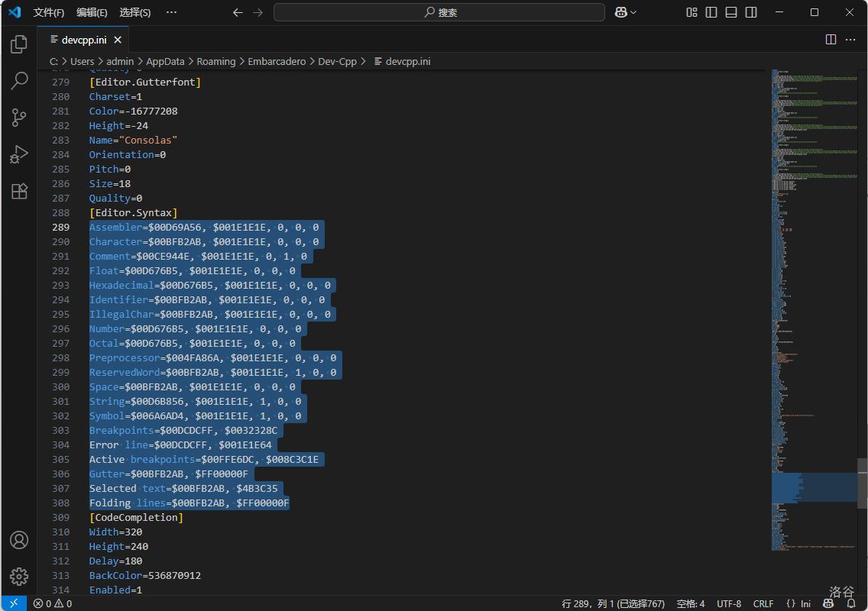Click the [Editor.Syntax] section header

click(x=134, y=212)
